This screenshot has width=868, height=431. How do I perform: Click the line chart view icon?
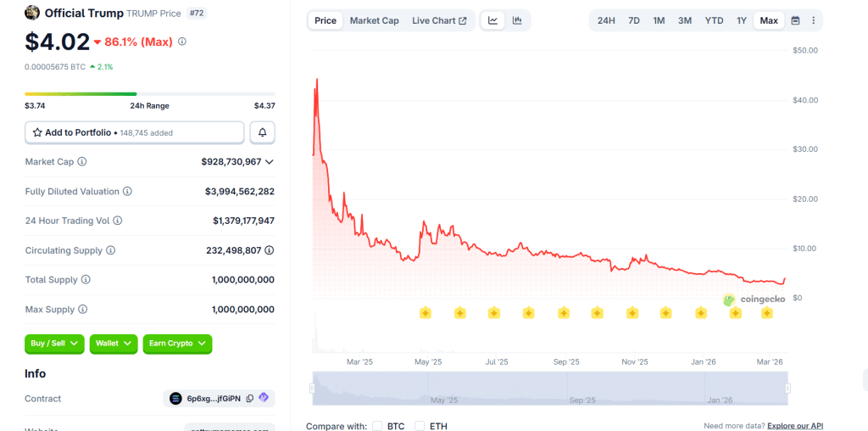pyautogui.click(x=492, y=20)
